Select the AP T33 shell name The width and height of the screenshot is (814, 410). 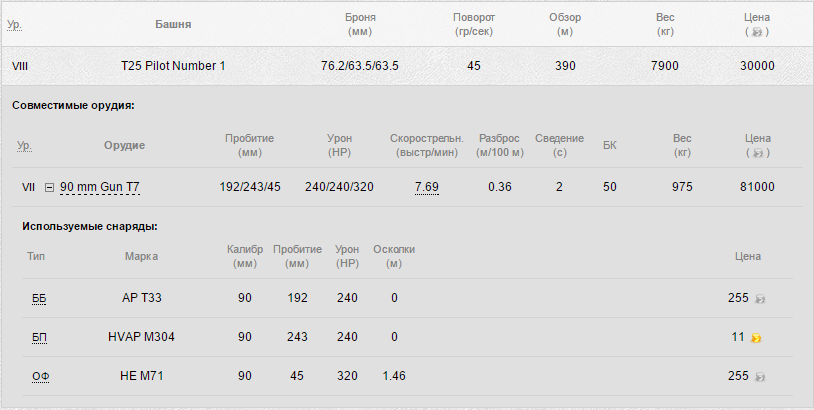pyautogui.click(x=142, y=298)
